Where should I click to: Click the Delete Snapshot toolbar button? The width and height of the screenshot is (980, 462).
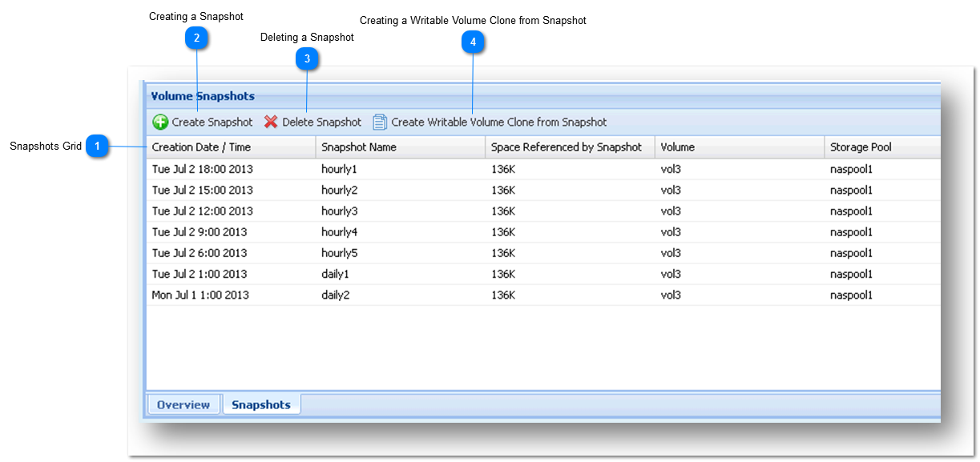tap(313, 122)
